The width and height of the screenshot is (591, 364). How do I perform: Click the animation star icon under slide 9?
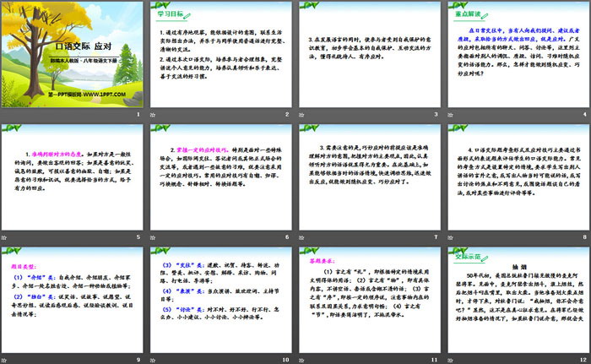(x=3, y=361)
